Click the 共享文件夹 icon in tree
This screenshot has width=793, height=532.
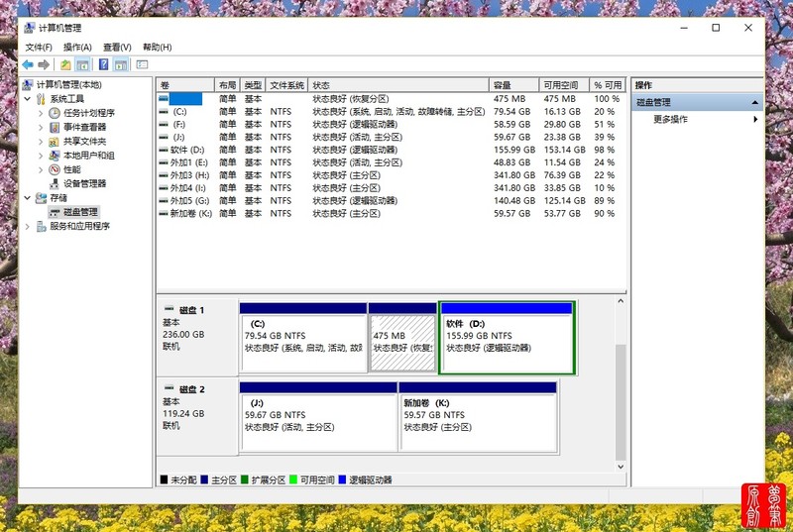click(x=55, y=142)
